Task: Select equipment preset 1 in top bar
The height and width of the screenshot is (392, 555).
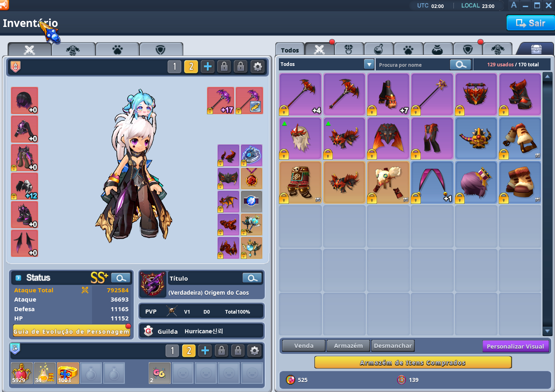Action: coord(174,66)
